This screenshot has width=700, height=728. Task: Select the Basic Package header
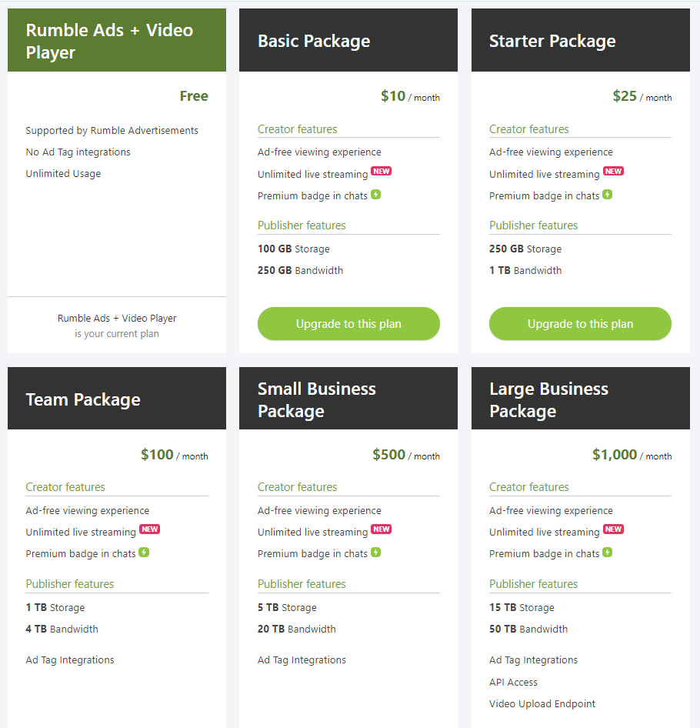[x=348, y=40]
